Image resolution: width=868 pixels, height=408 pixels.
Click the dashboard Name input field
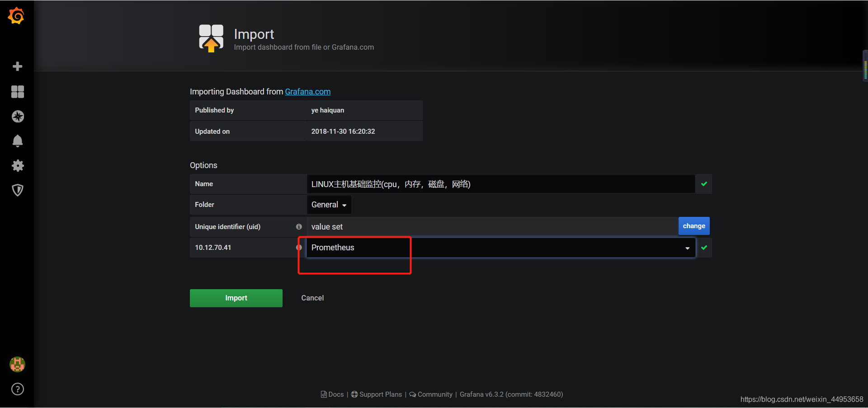pyautogui.click(x=501, y=184)
